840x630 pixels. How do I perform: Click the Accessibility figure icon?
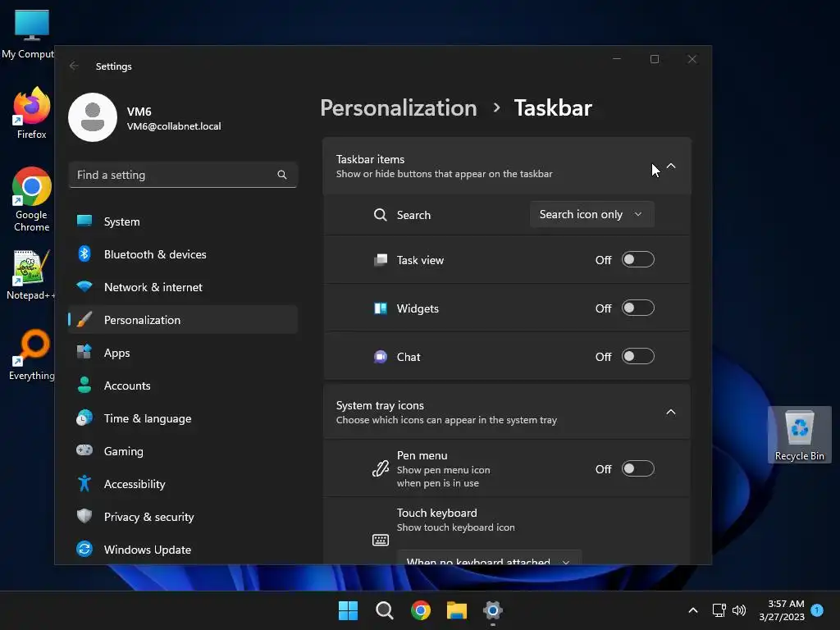pyautogui.click(x=84, y=483)
